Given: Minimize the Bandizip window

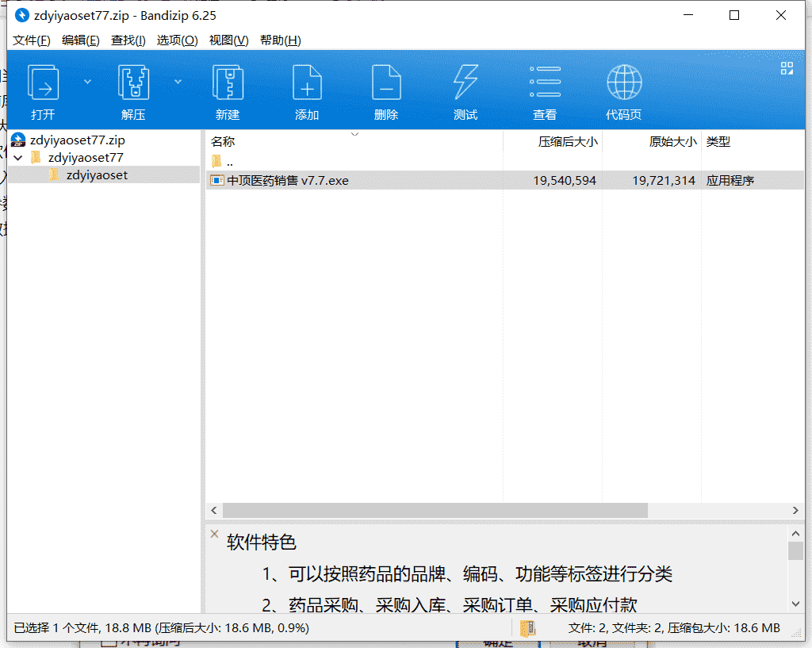Looking at the screenshot, I should coord(688,16).
